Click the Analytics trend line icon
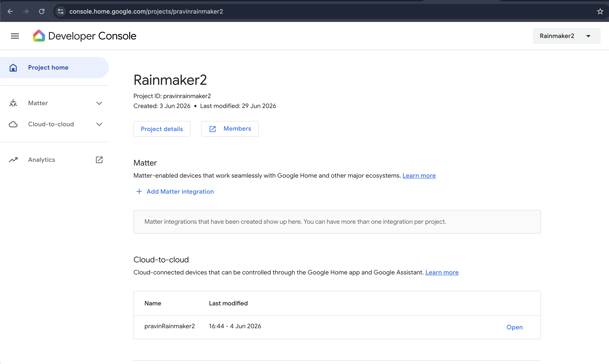609x364 pixels. tap(13, 160)
